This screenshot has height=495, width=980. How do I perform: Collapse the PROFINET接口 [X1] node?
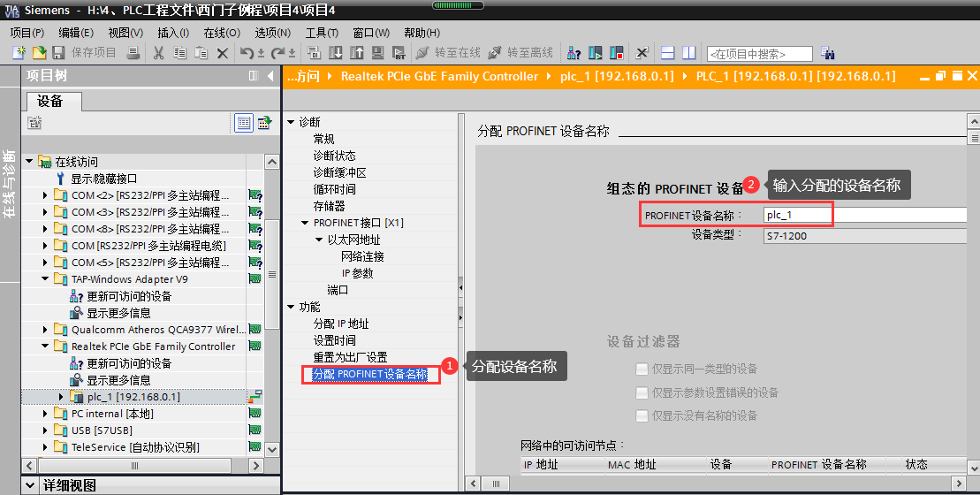click(305, 223)
